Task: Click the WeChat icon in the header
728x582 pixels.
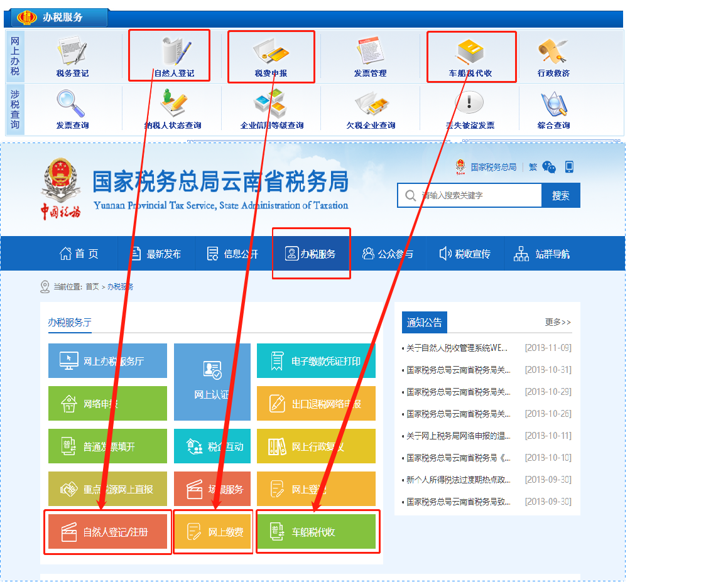Action: (x=549, y=167)
